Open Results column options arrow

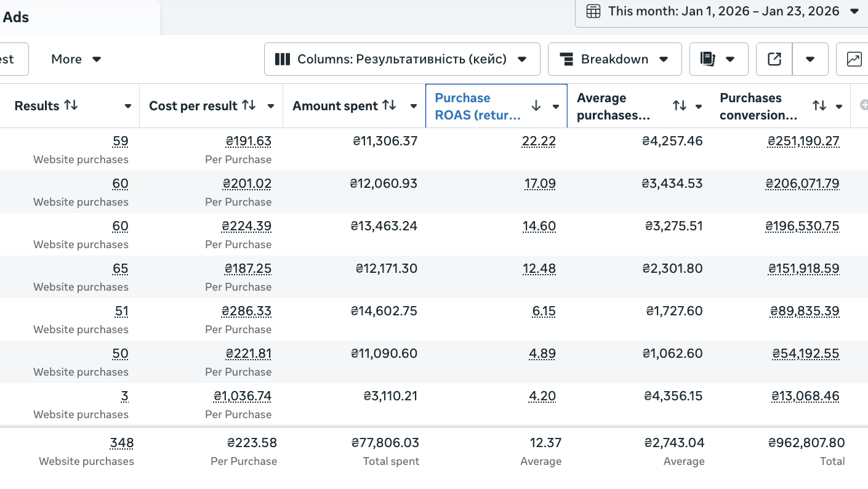pos(128,106)
